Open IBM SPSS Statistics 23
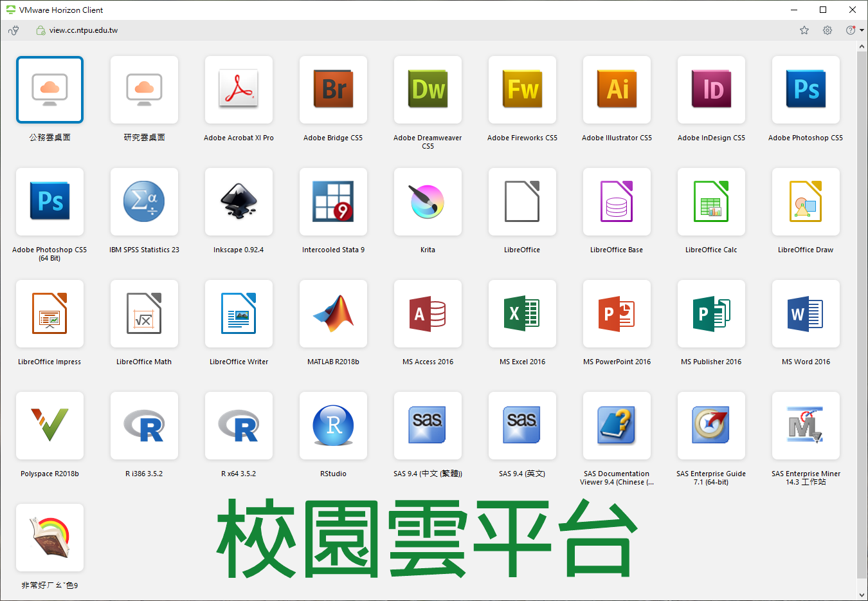 pos(144,201)
